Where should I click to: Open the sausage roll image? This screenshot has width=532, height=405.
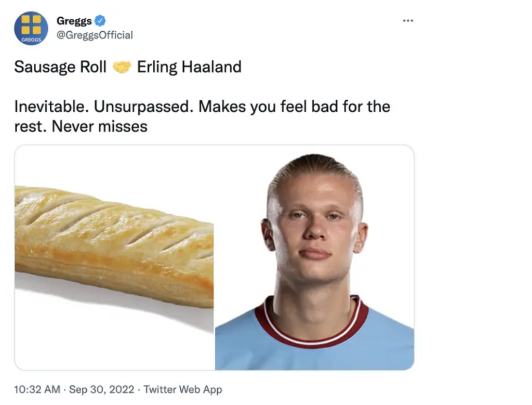pos(114,257)
